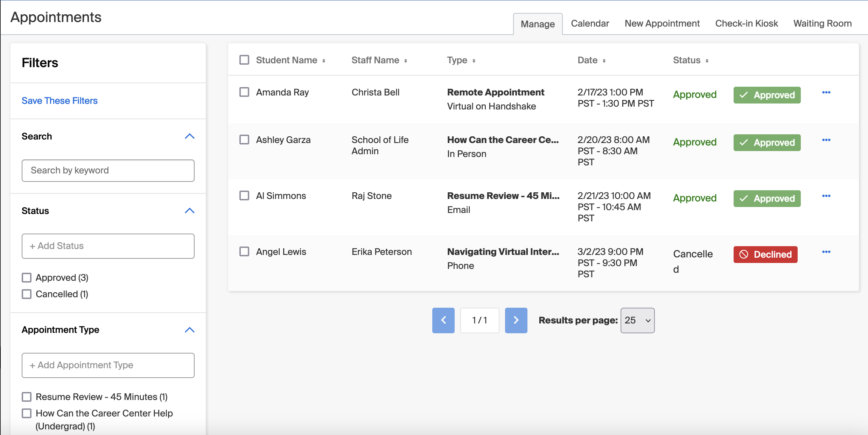This screenshot has height=435, width=868.
Task: Sort by Student Name column arrows
Action: [324, 61]
